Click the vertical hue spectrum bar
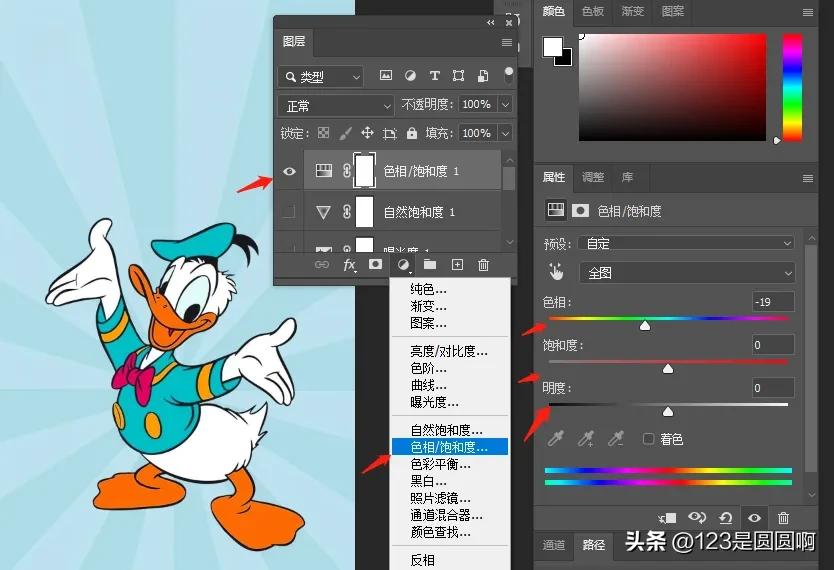The height and width of the screenshot is (570, 834). click(792, 88)
